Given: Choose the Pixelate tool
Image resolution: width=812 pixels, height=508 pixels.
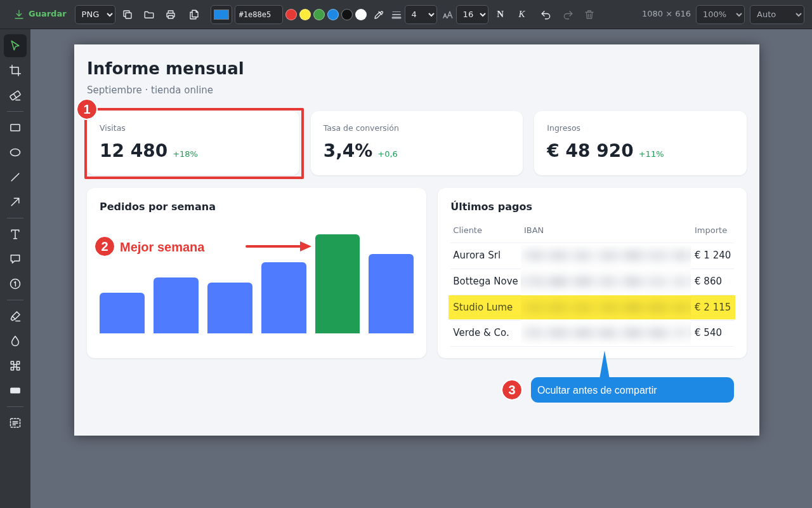Looking at the screenshot, I should click(15, 366).
